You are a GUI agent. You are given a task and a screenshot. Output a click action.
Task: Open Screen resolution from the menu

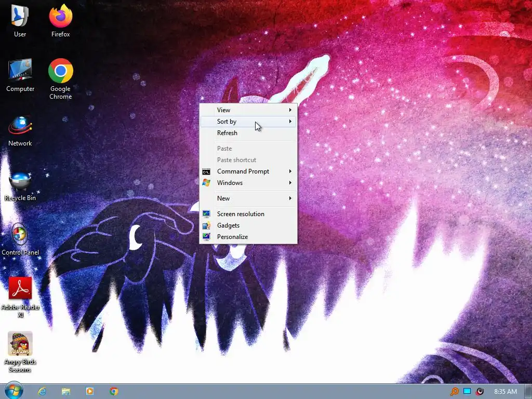[248, 214]
